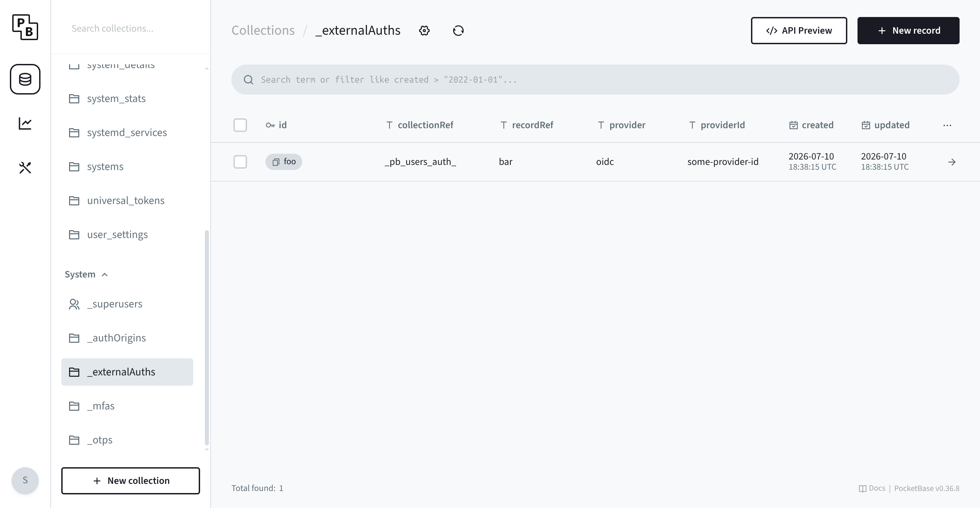
Task: Open the universal_tokens collection
Action: (x=127, y=200)
